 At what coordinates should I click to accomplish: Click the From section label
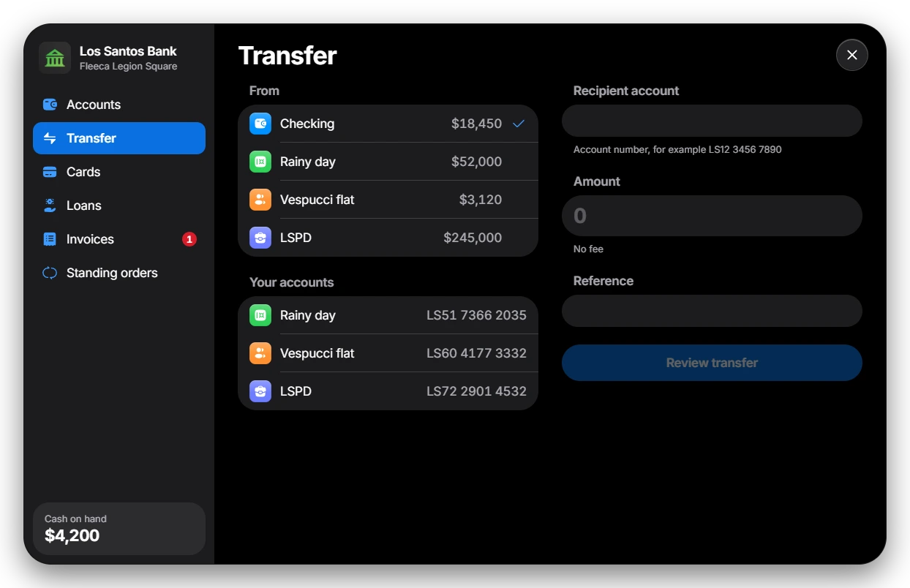(x=264, y=91)
